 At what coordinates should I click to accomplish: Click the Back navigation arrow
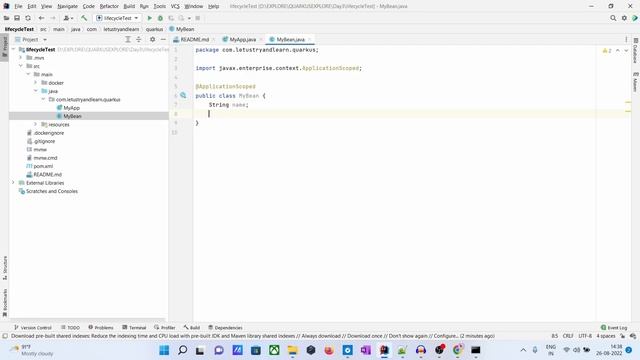(41, 18)
